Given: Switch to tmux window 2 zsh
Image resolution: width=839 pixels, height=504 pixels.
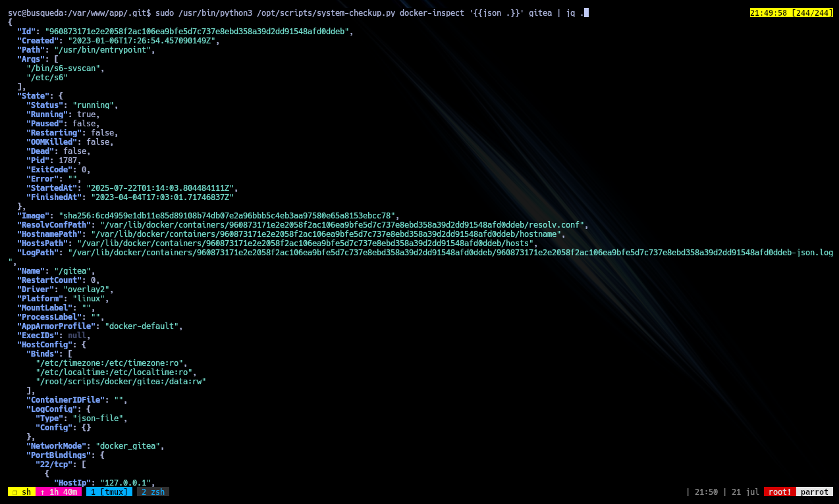Looking at the screenshot, I should pyautogui.click(x=153, y=491).
